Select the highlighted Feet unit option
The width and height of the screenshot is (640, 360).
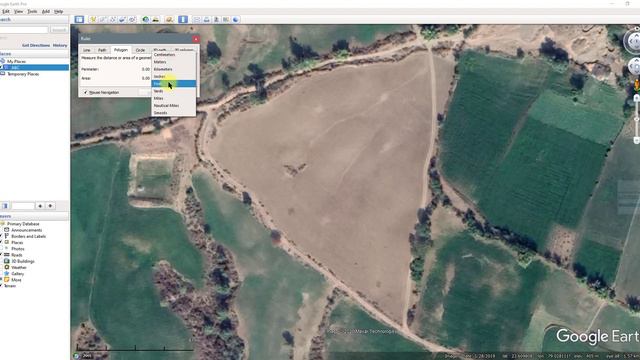coord(173,84)
